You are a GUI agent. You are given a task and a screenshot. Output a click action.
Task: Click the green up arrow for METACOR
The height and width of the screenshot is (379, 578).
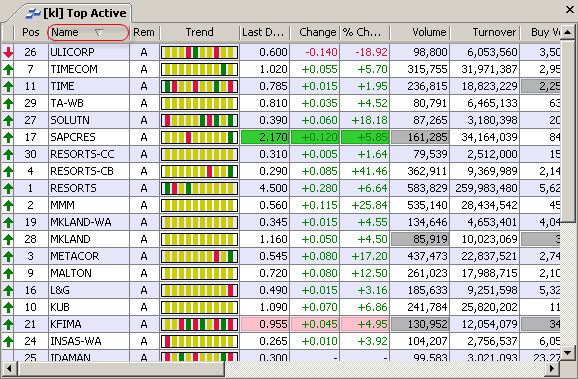8,256
